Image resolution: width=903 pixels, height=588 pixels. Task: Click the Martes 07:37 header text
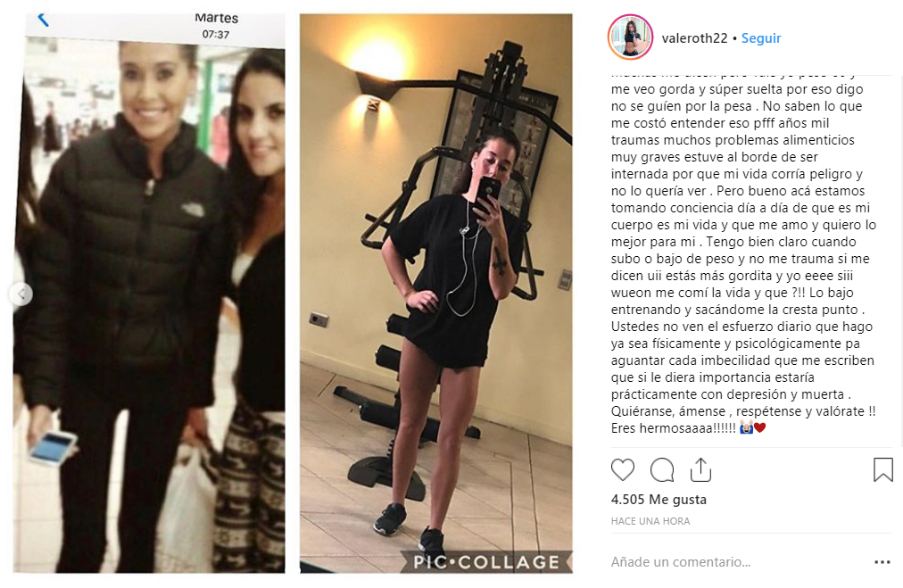(x=216, y=26)
